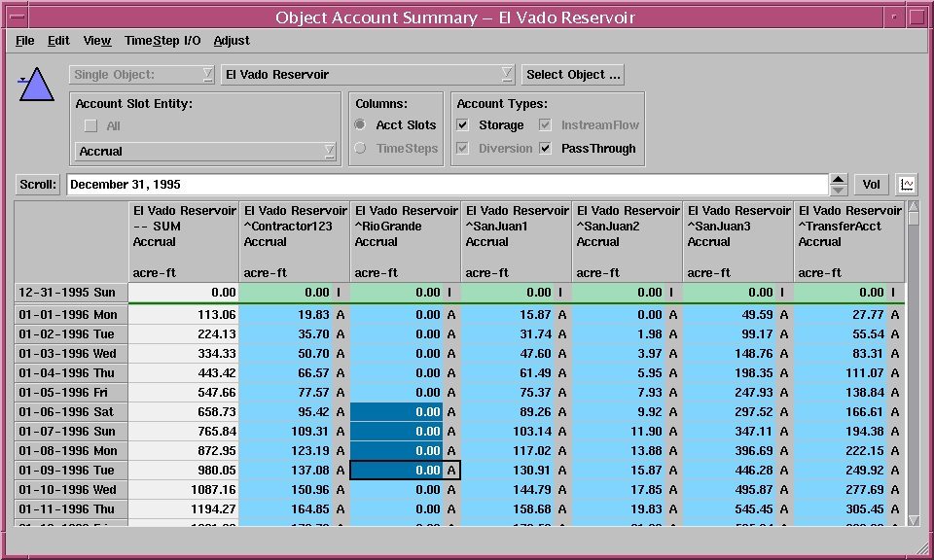Click the Scroll button
This screenshot has height=560, width=934.
click(x=38, y=185)
